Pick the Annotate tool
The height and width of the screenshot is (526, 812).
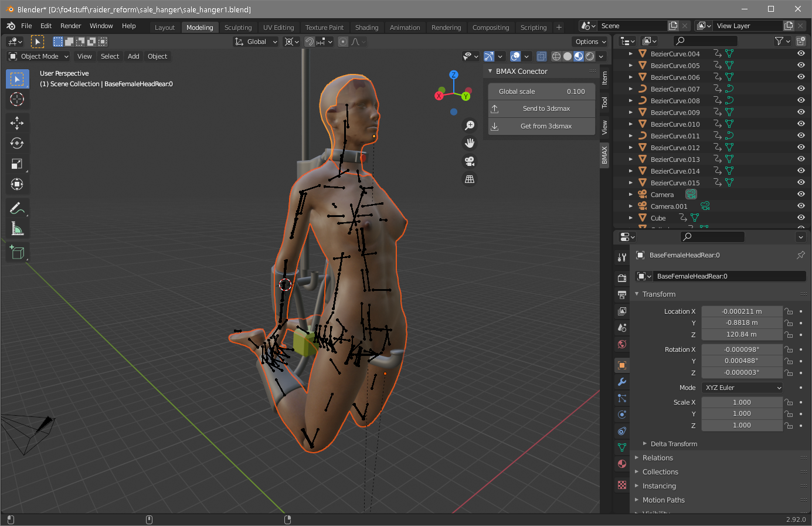(17, 208)
